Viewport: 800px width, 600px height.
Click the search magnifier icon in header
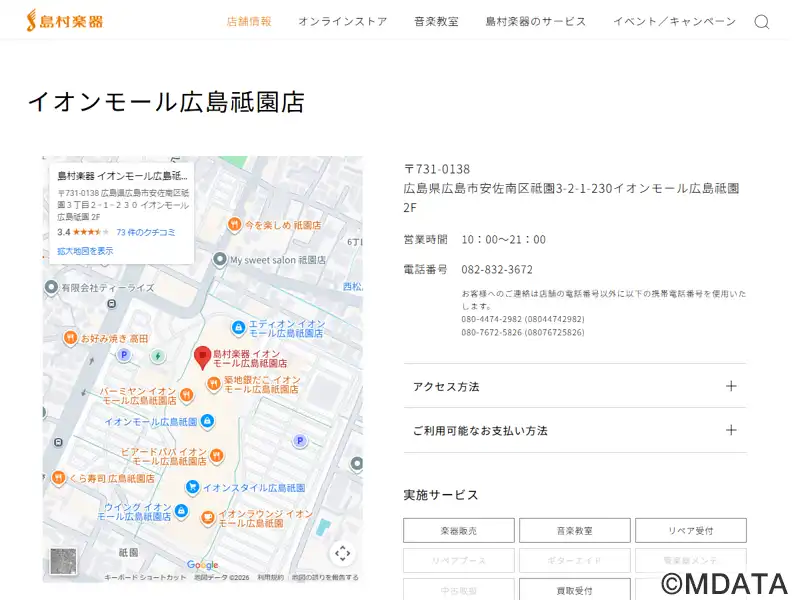coord(761,22)
